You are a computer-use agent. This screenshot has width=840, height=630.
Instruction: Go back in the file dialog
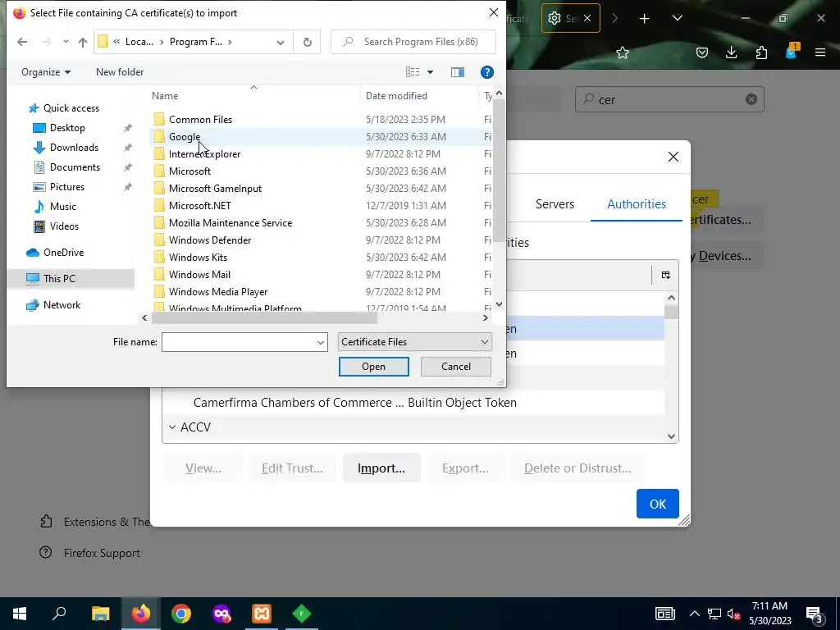pyautogui.click(x=22, y=42)
